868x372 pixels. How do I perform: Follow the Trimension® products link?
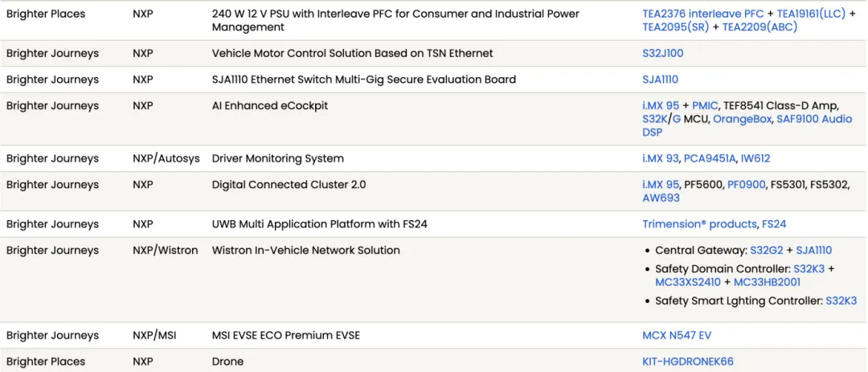(x=699, y=224)
